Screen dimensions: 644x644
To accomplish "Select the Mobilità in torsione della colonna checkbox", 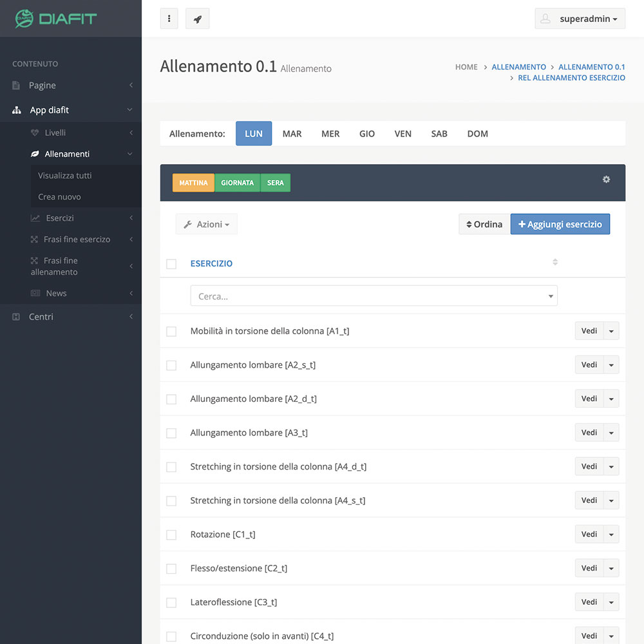I will pyautogui.click(x=171, y=331).
